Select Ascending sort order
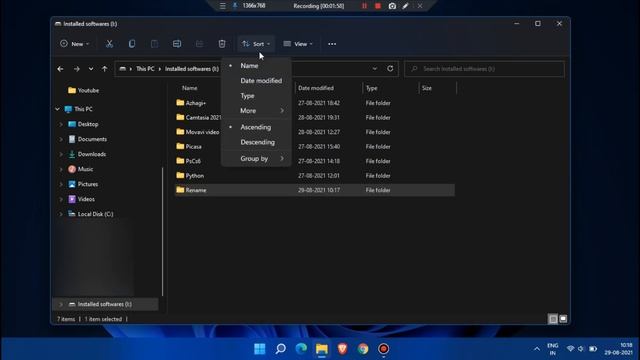This screenshot has height=360, width=640. [x=256, y=127]
